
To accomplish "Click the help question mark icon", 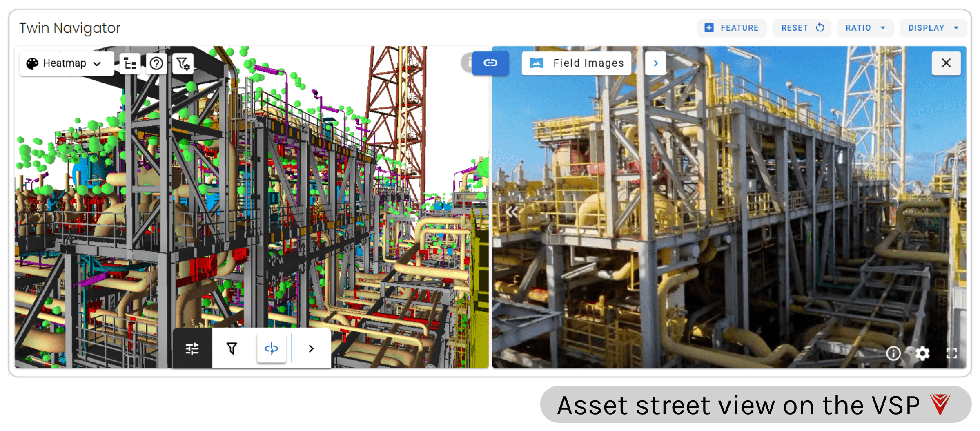I will [x=156, y=63].
